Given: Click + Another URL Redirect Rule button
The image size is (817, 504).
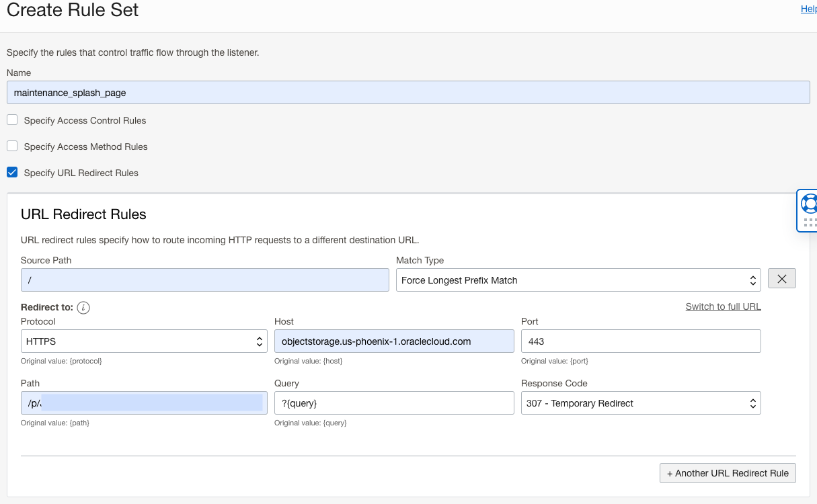Looking at the screenshot, I should point(728,473).
